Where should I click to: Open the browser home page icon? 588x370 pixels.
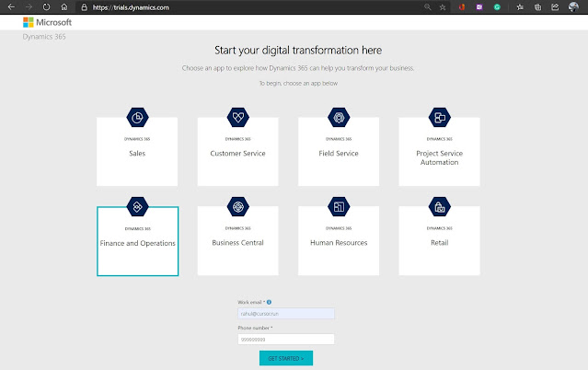64,7
